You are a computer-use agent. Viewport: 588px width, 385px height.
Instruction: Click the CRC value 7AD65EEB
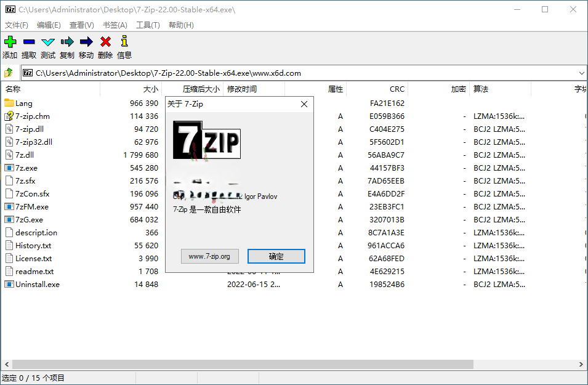(386, 181)
